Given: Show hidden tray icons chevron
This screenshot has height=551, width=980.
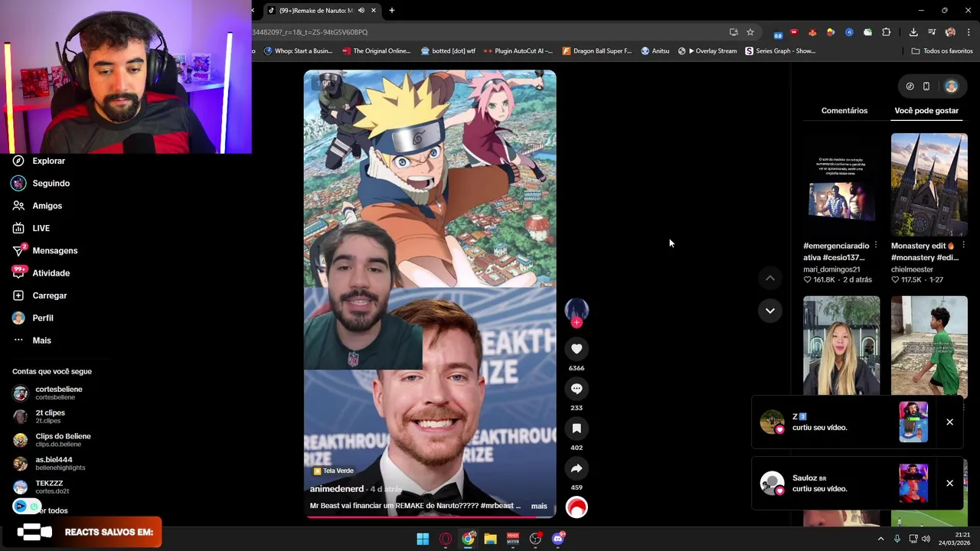Looking at the screenshot, I should click(x=880, y=539).
